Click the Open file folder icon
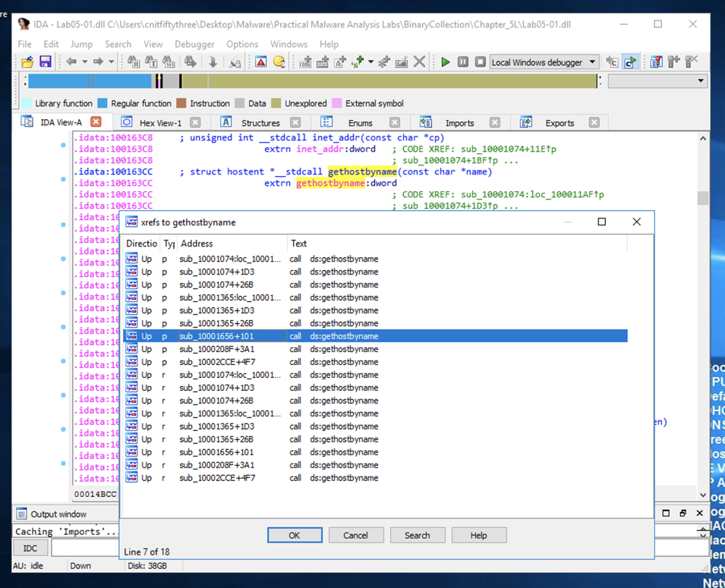Image resolution: width=725 pixels, height=588 pixels. (27, 62)
